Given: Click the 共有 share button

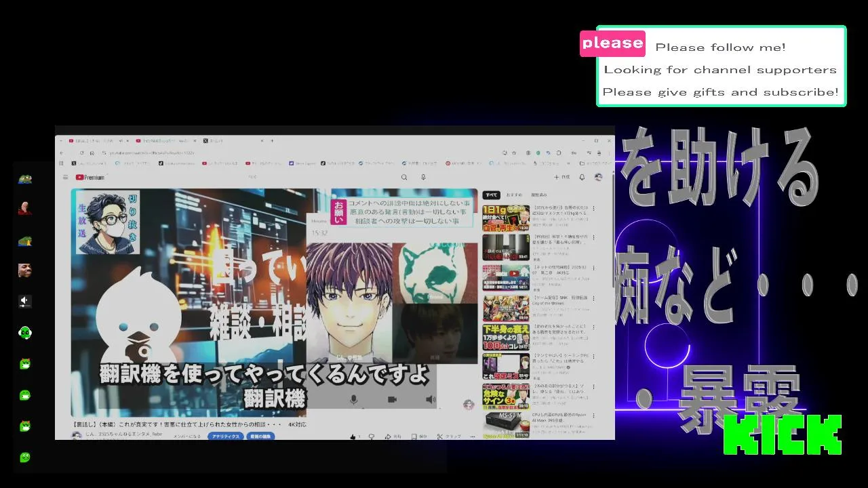Looking at the screenshot, I should (393, 436).
